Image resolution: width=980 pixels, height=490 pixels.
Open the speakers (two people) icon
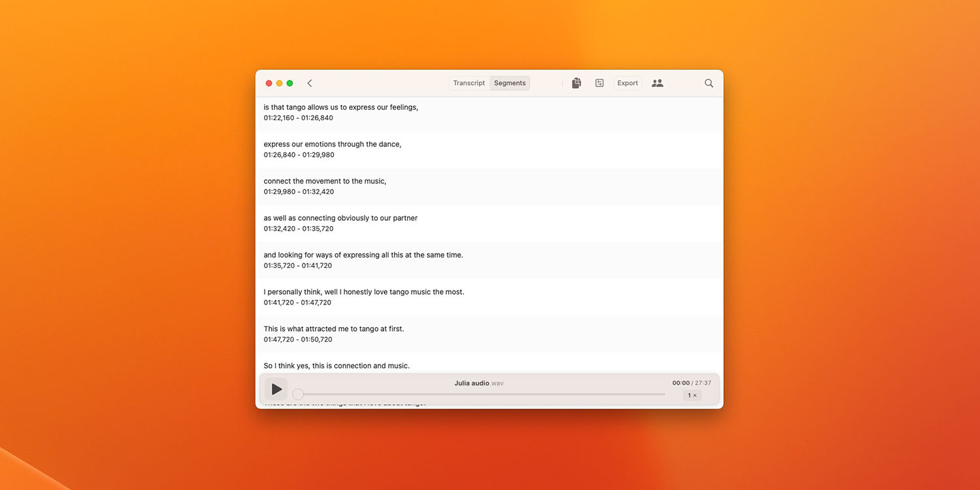[657, 83]
